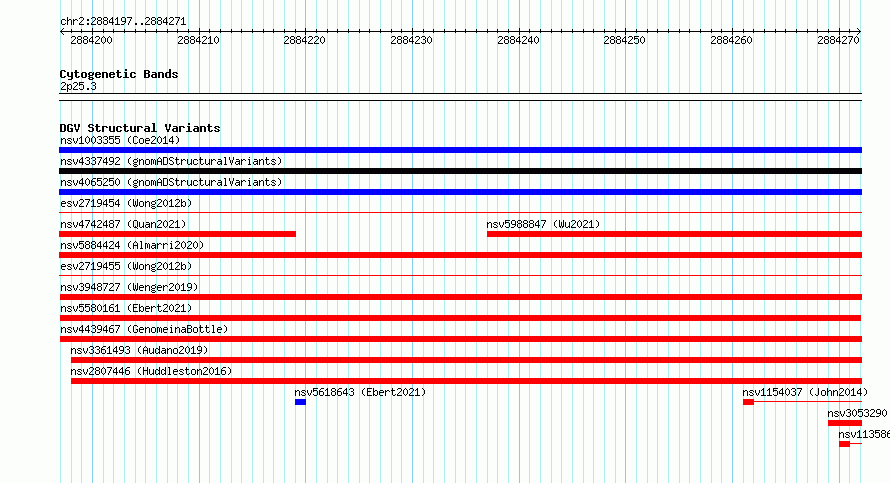The height and width of the screenshot is (483, 890).
Task: Click the nsv5618643 (Ebert2021) label
Action: click(x=360, y=392)
